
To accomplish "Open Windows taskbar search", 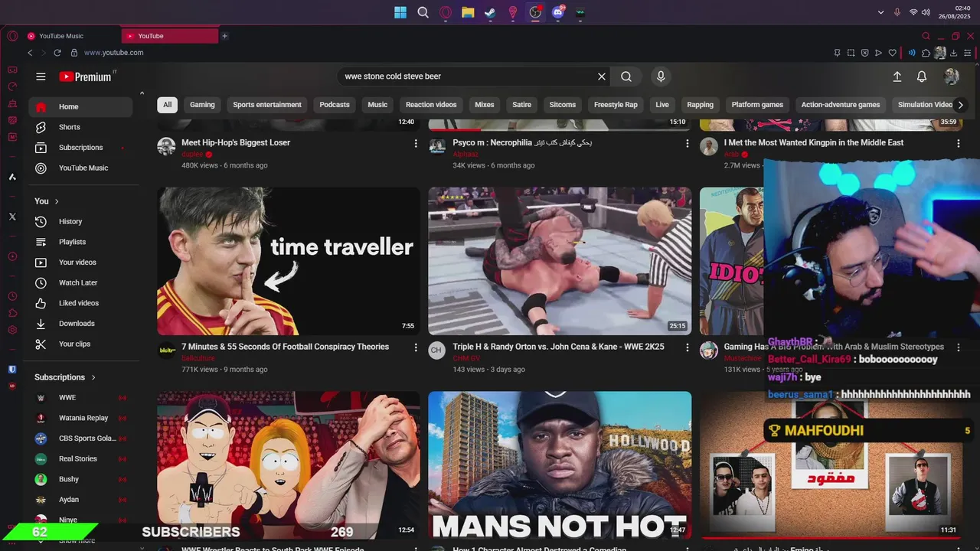I will point(423,12).
